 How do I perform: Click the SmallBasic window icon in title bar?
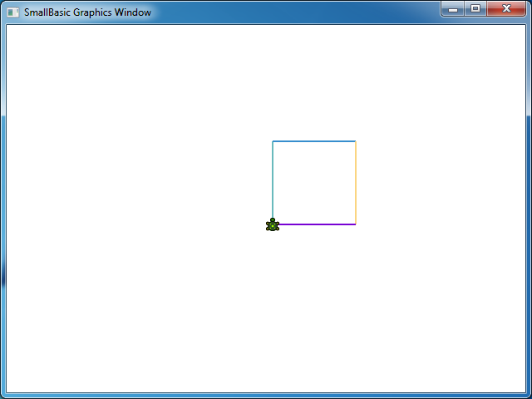[x=13, y=12]
